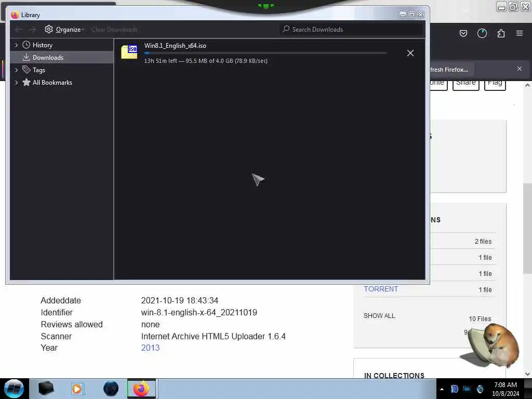Open the 2013 year link
This screenshot has width=532, height=399.
pos(150,348)
